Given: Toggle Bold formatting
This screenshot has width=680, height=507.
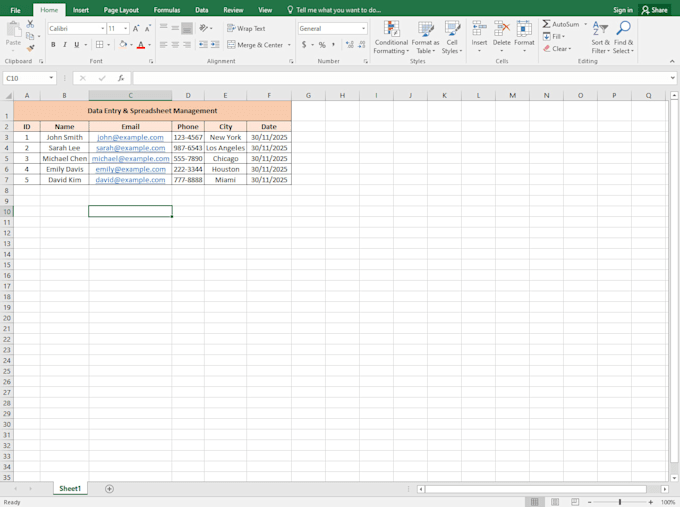Looking at the screenshot, I should [53, 45].
